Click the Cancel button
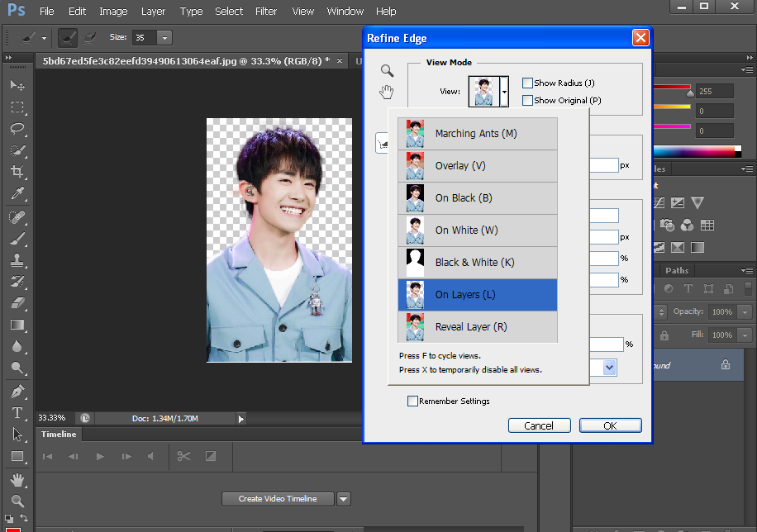757x532 pixels. 539,425
